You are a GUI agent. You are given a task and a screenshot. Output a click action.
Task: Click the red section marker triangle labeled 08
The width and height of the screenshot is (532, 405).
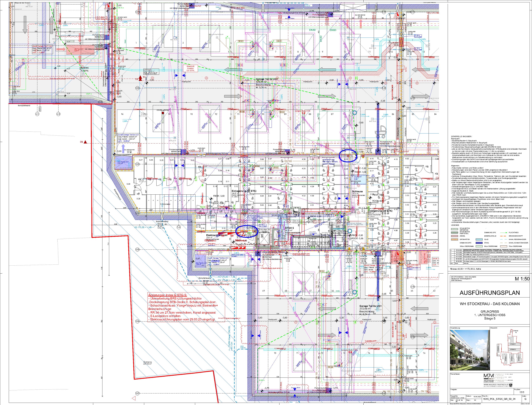point(85,142)
